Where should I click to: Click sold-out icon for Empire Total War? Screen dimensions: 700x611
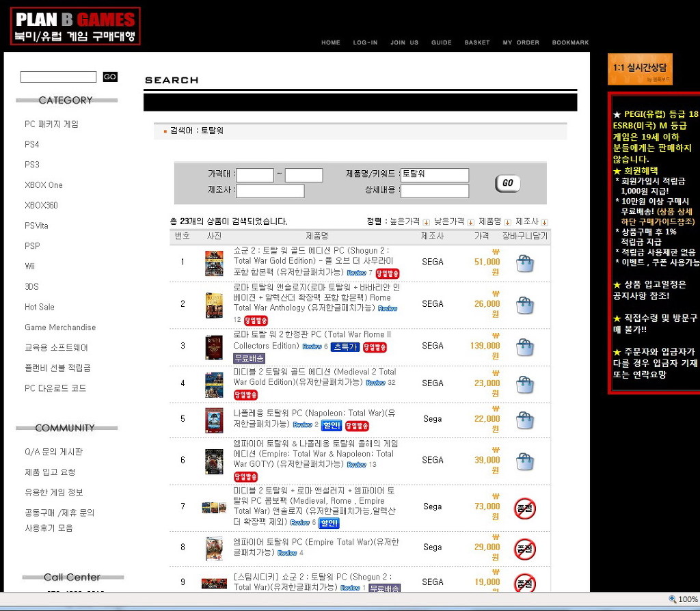(524, 549)
